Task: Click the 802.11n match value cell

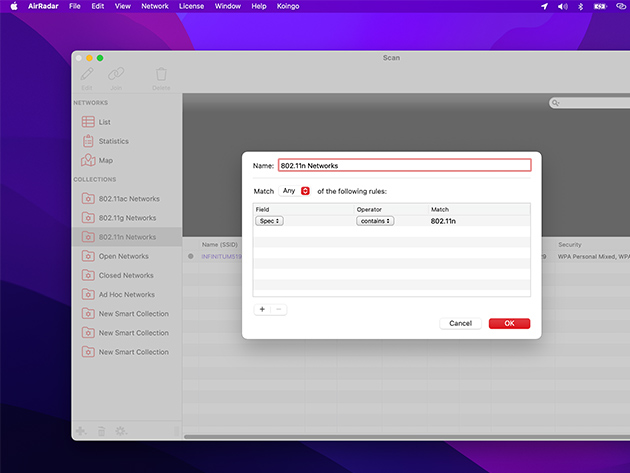Action: (443, 221)
